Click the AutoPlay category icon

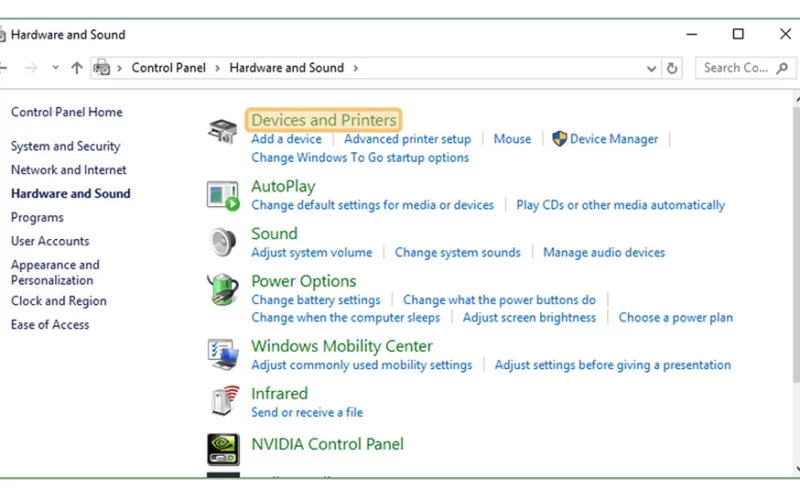click(x=223, y=196)
